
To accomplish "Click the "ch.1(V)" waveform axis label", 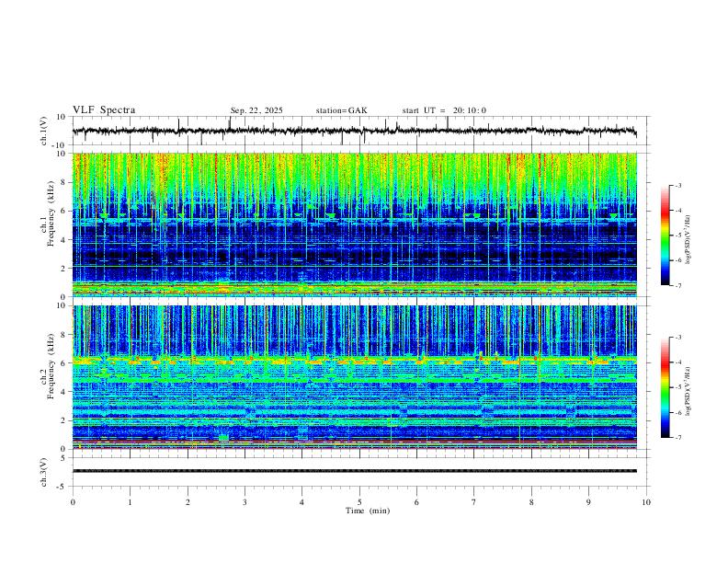I will 44,131.
